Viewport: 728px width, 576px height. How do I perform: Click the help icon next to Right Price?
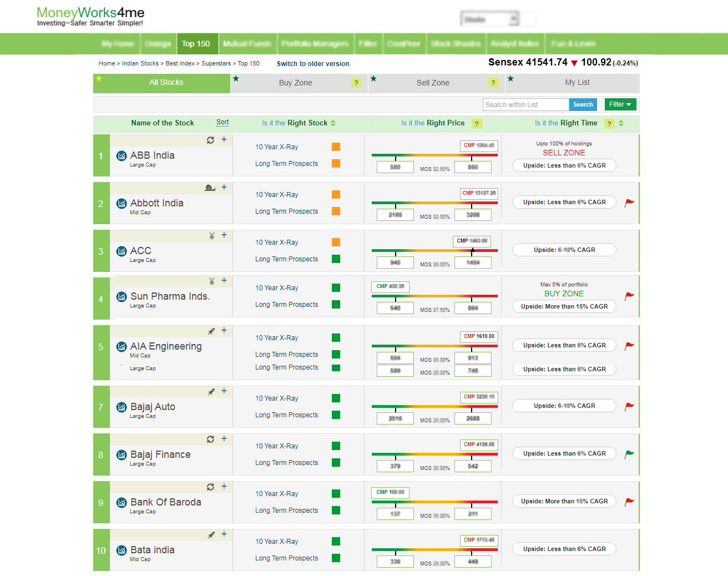[x=477, y=124]
